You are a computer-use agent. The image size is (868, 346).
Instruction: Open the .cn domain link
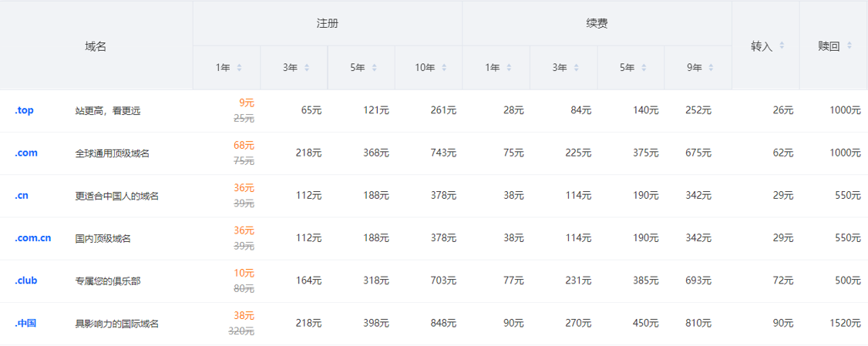[x=22, y=196]
